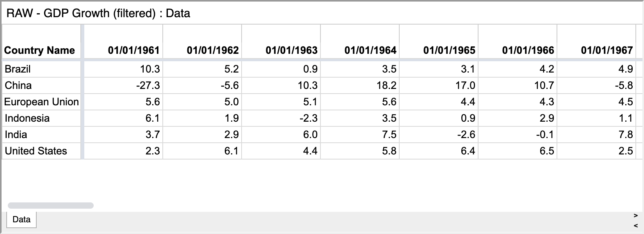Screen dimensions: 644x234
Task: Select the Data sheet tab
Action: 21,219
